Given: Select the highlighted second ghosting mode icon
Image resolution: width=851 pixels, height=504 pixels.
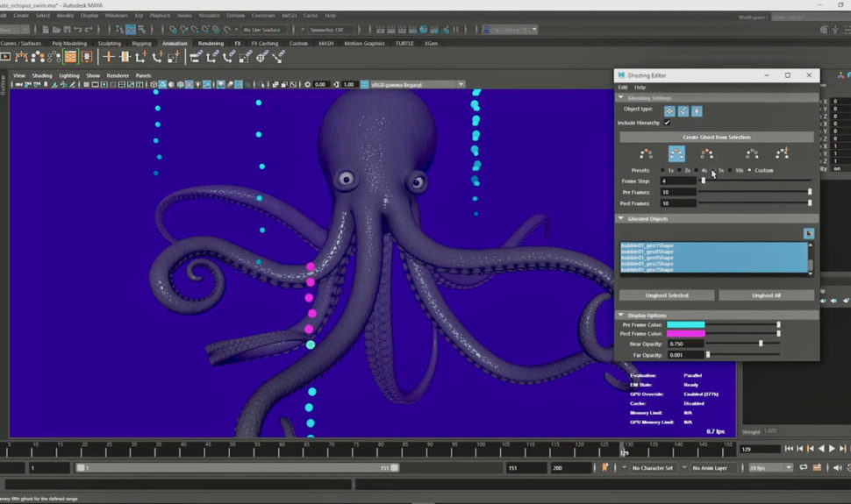Looking at the screenshot, I should [676, 153].
